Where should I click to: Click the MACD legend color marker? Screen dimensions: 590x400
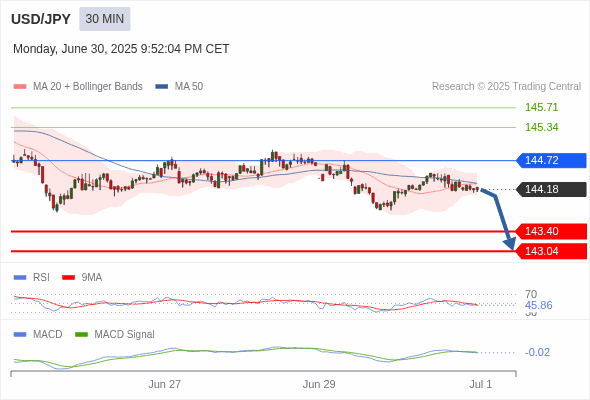[20, 334]
